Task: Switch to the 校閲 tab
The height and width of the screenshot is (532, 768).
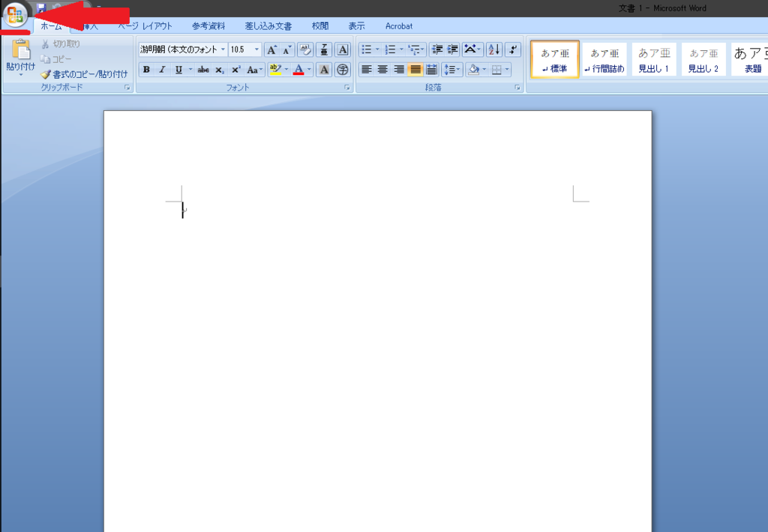Action: click(x=320, y=26)
